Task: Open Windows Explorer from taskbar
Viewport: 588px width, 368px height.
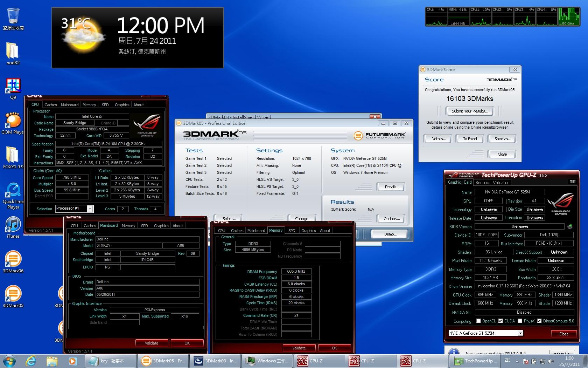Action: (x=52, y=361)
